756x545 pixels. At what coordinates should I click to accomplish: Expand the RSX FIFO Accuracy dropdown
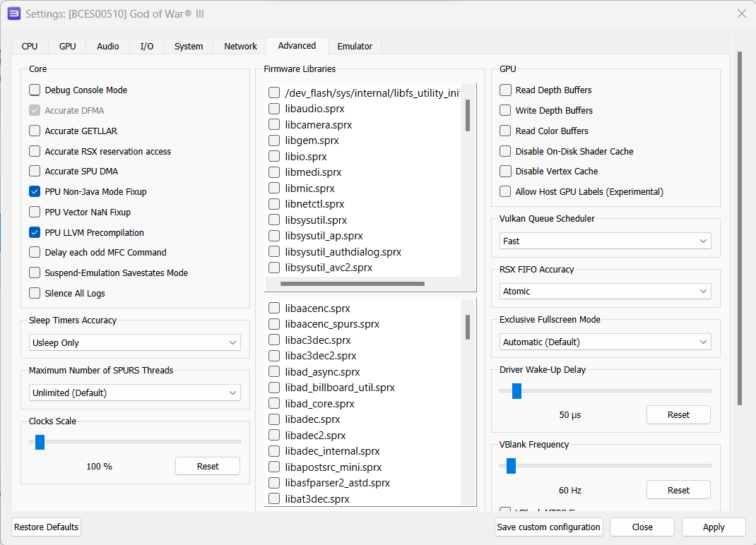tap(605, 291)
